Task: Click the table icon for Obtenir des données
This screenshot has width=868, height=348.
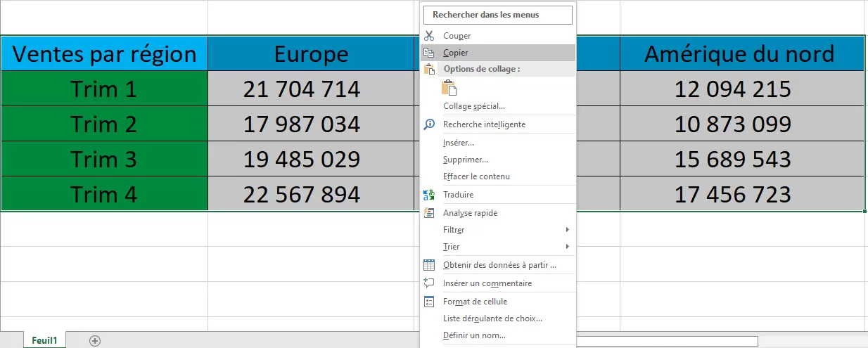Action: (429, 265)
